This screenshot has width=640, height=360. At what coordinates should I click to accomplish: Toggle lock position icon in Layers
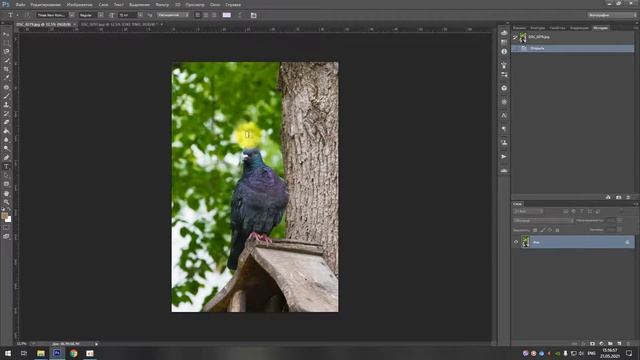550,230
